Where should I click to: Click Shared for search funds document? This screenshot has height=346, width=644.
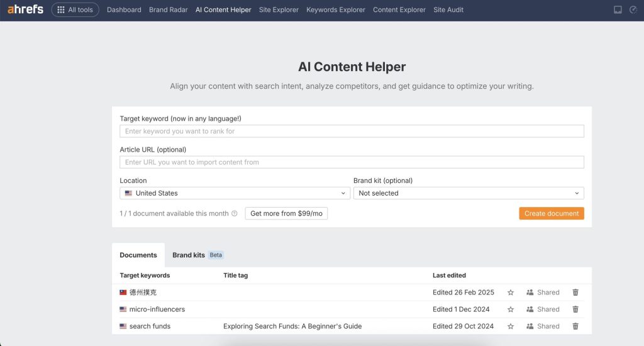point(543,326)
